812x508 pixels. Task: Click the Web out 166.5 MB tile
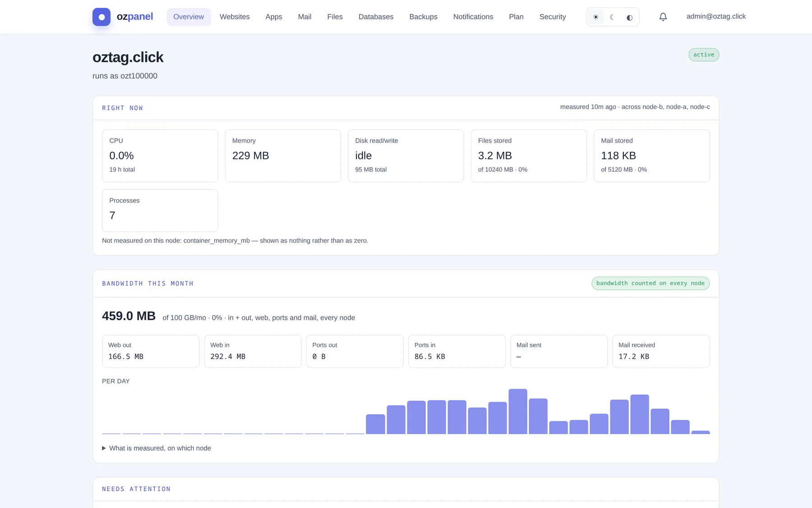coord(151,351)
